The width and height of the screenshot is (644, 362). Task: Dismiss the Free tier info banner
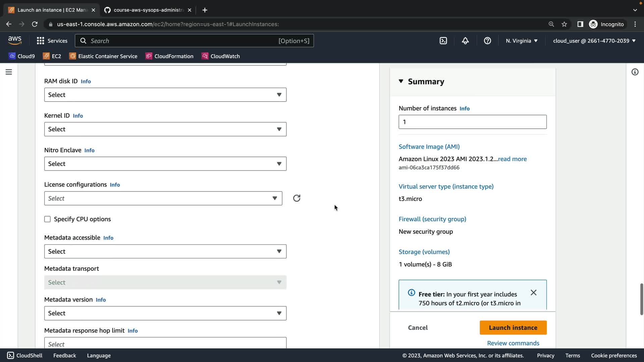coord(533,293)
